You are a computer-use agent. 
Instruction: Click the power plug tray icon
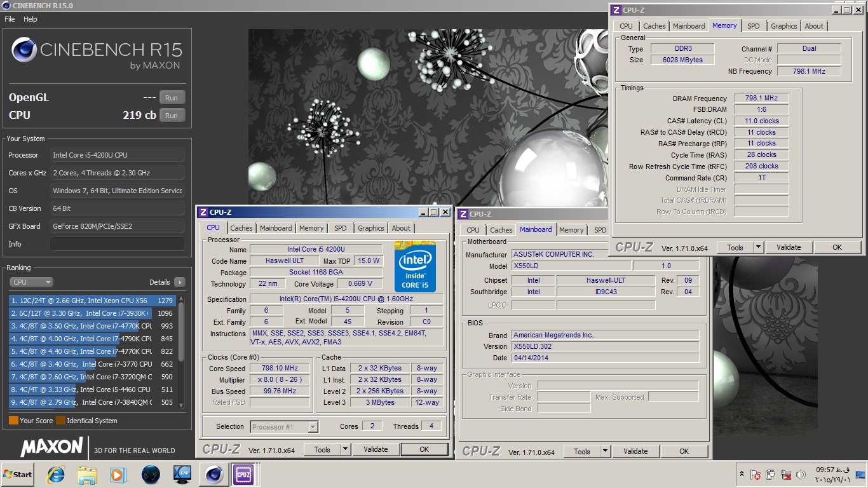click(x=771, y=475)
